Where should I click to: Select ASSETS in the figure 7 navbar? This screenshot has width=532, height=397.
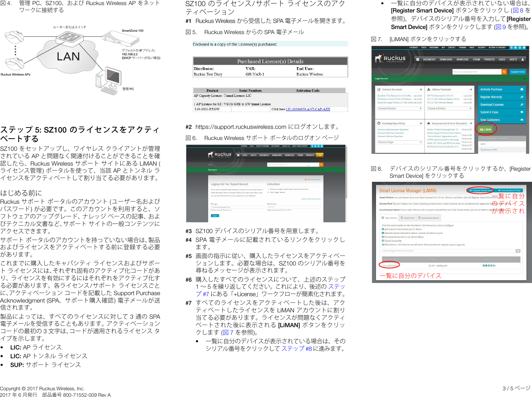tap(513, 59)
